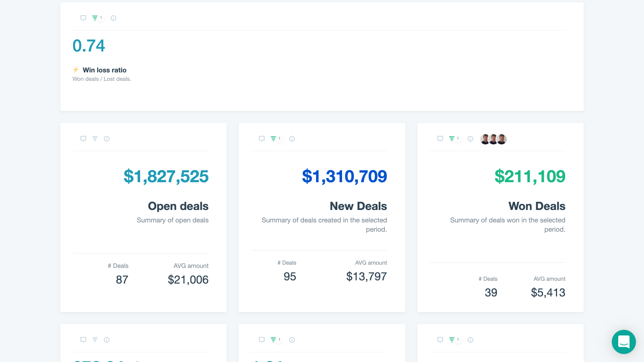Click the 0.74 win loss ratio value
The width and height of the screenshot is (644, 362).
[89, 46]
